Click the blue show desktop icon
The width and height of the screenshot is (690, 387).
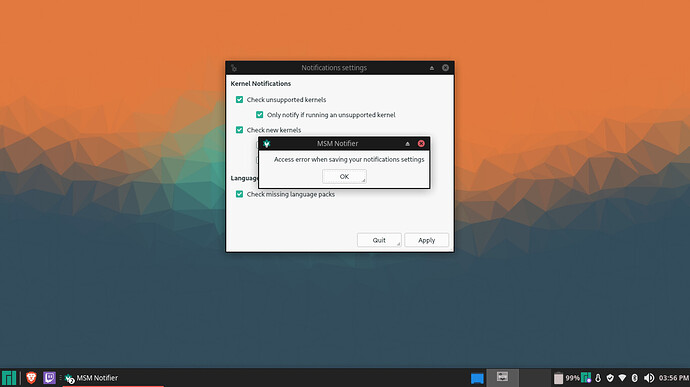pos(477,378)
